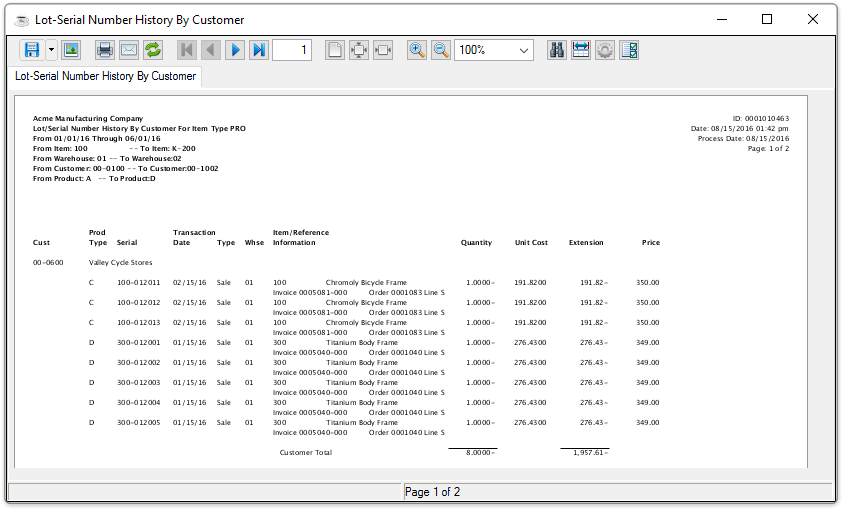Select the Lot-Serial Number History By Customer tab
The width and height of the screenshot is (846, 512).
pos(105,76)
